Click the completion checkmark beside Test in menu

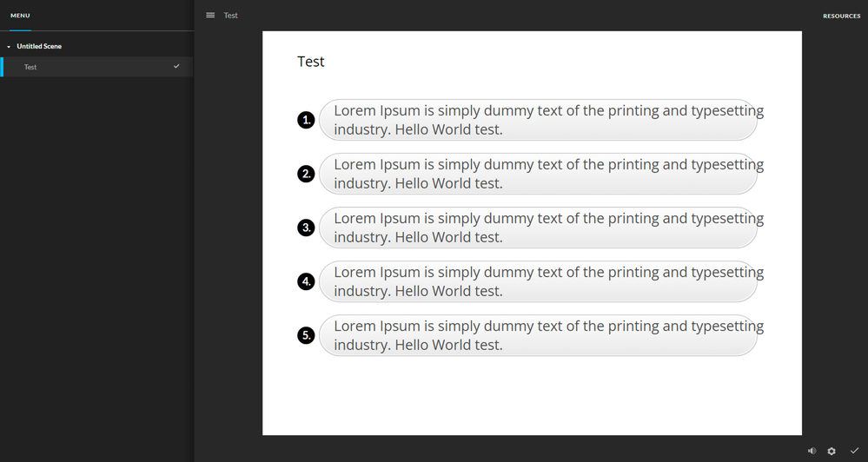click(176, 67)
